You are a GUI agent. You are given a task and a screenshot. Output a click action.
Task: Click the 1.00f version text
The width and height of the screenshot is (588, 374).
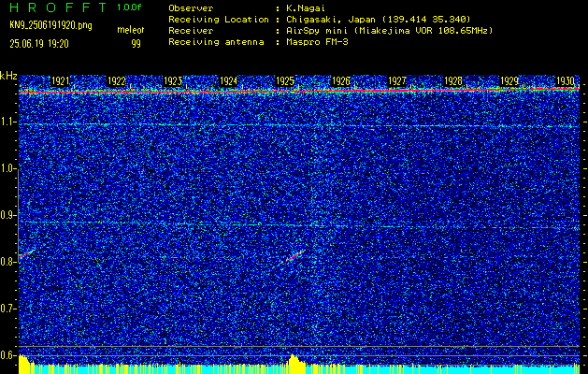[129, 7]
